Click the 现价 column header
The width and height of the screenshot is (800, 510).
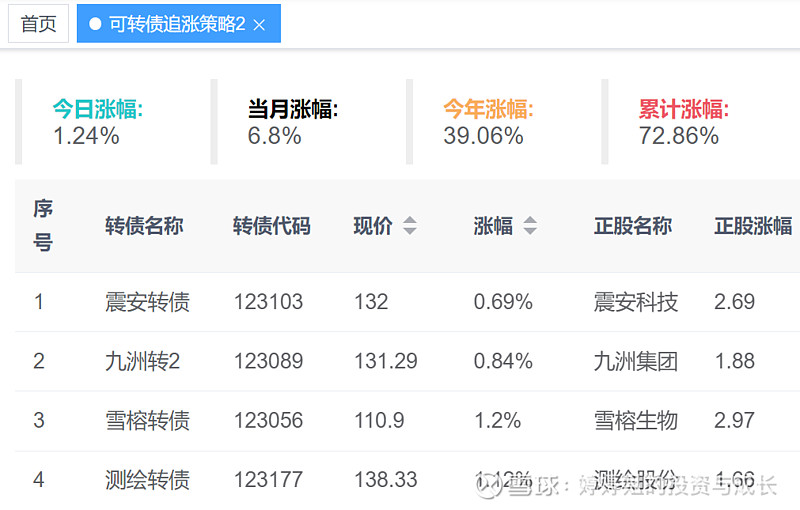tap(373, 226)
